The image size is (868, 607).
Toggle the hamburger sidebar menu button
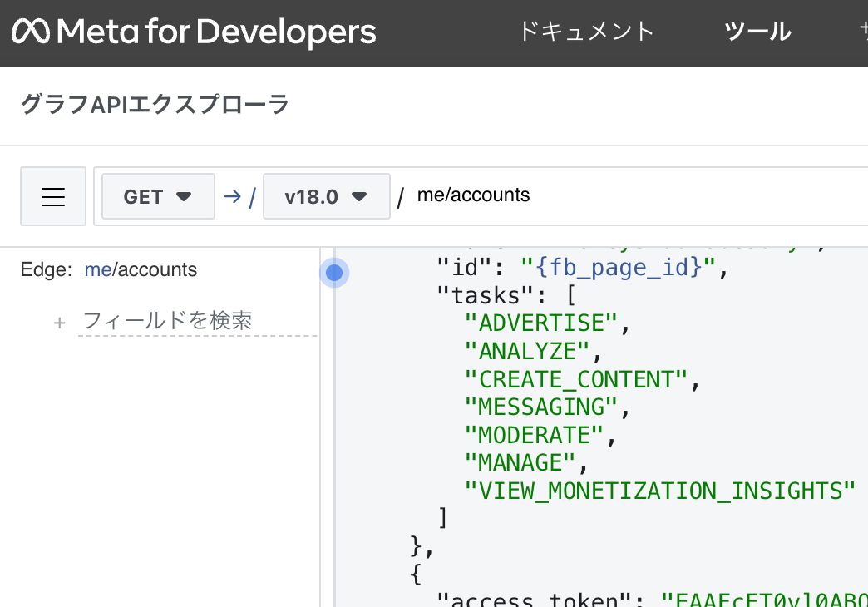click(53, 196)
